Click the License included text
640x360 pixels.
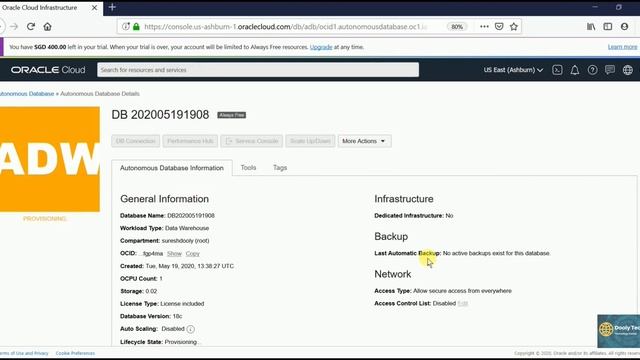pos(182,304)
